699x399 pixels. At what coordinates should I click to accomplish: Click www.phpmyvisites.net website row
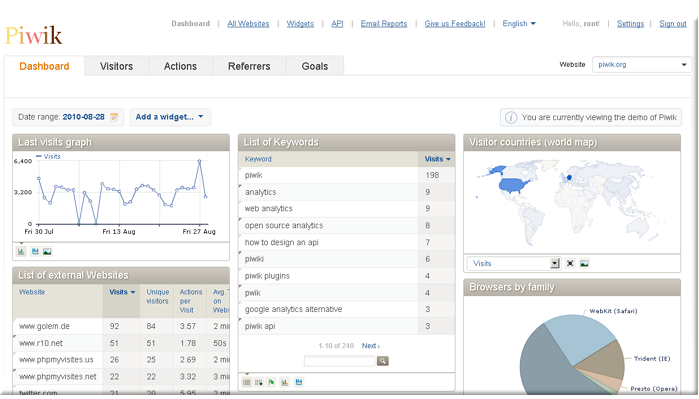pyautogui.click(x=121, y=377)
